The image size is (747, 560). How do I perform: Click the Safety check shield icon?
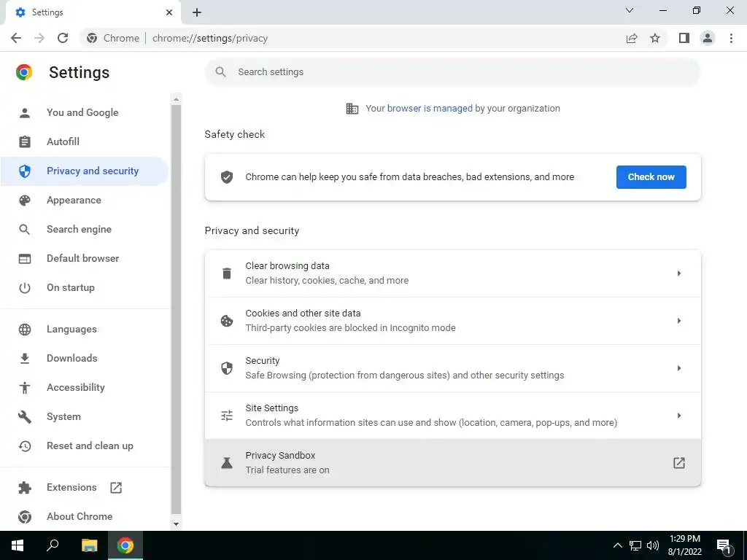coord(227,177)
